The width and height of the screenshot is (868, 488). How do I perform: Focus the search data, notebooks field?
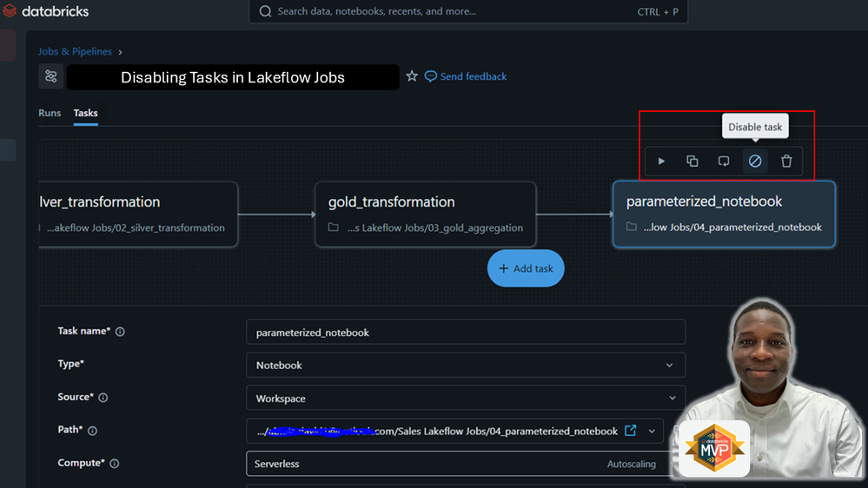pos(468,11)
